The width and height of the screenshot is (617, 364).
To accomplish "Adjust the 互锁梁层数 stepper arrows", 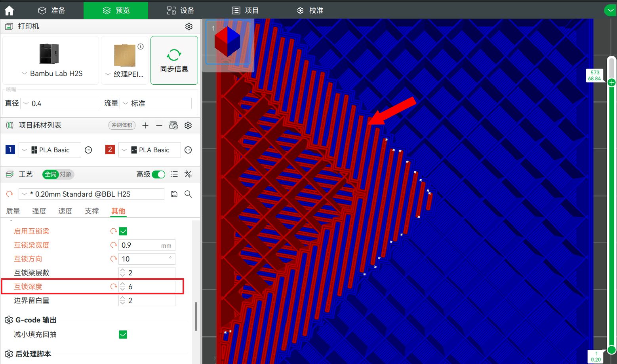I will [x=122, y=273].
